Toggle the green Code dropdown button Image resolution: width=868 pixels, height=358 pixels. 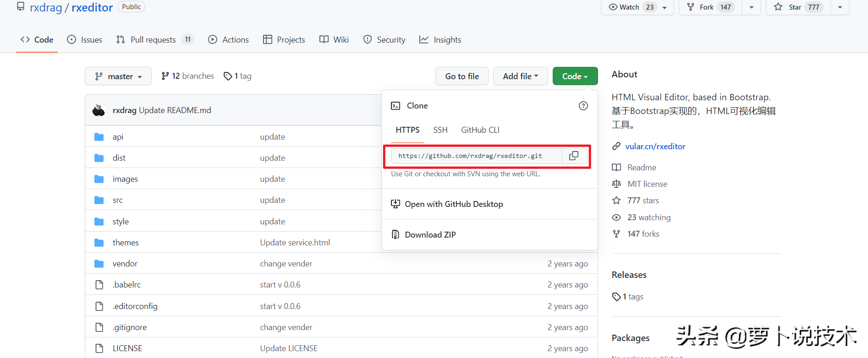click(575, 76)
